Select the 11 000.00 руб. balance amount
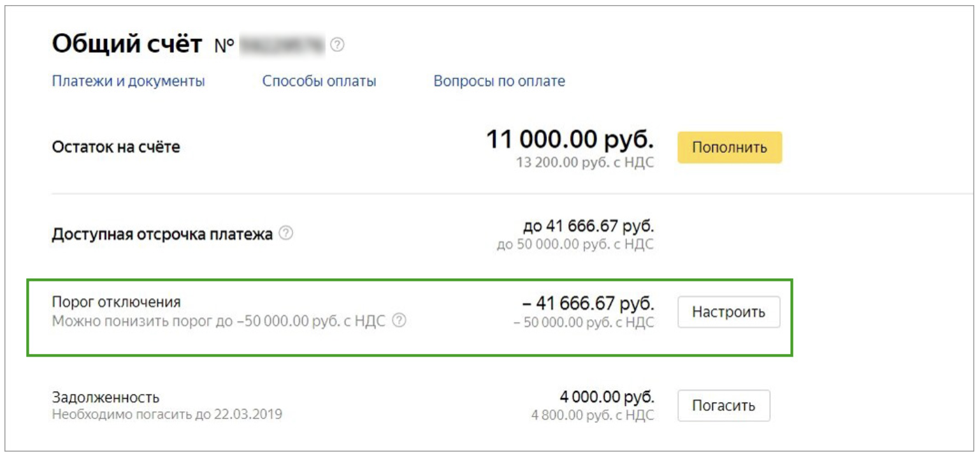This screenshot has width=980, height=458. [x=570, y=140]
